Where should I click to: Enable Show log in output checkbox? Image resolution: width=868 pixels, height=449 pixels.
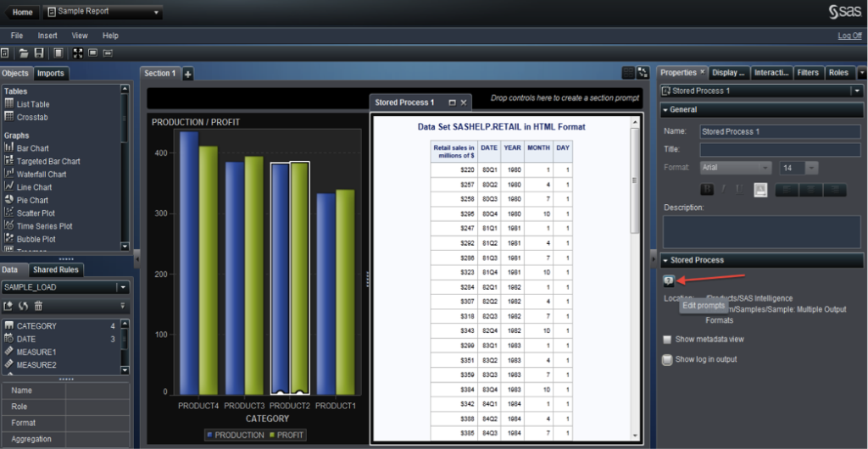(x=668, y=360)
